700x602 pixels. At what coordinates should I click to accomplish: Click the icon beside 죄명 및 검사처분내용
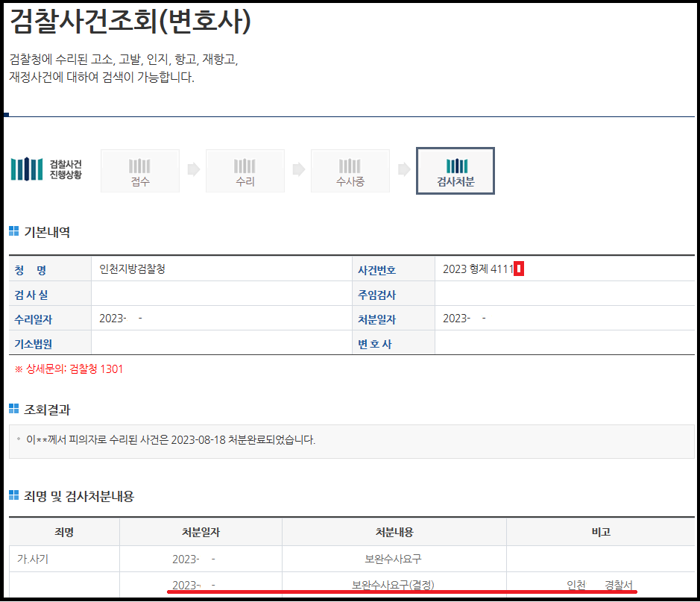click(13, 495)
